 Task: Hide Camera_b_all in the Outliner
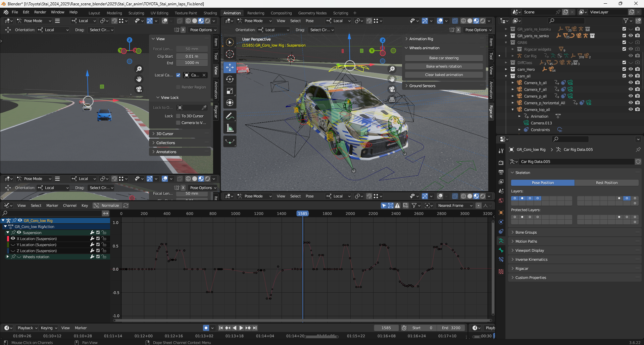click(x=631, y=82)
